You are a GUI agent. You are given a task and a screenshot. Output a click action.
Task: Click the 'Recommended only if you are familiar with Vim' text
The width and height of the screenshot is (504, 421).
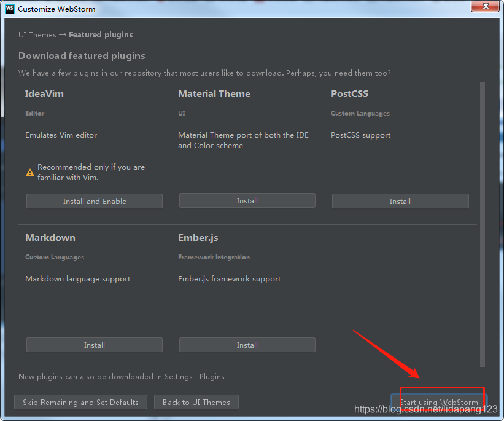point(91,172)
